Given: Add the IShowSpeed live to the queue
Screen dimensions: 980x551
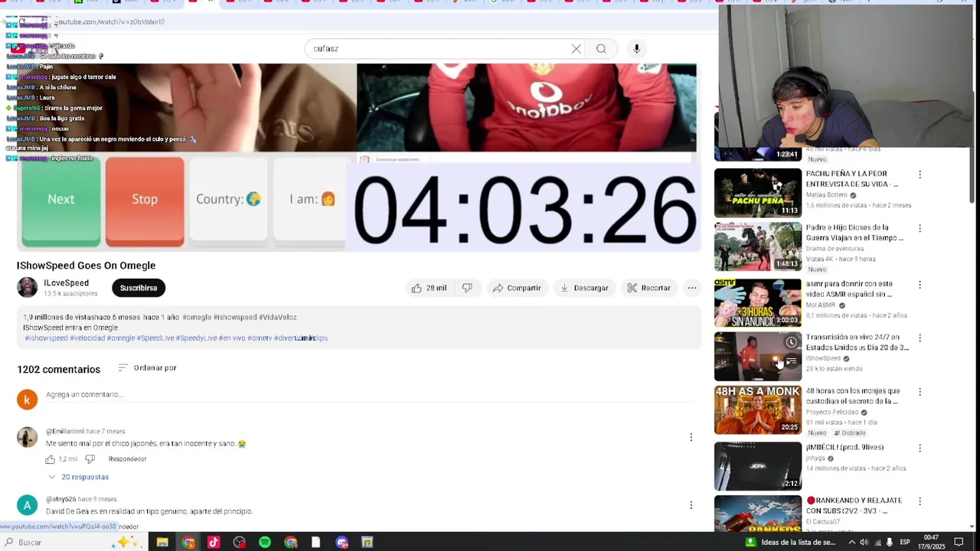Looking at the screenshot, I should (791, 360).
